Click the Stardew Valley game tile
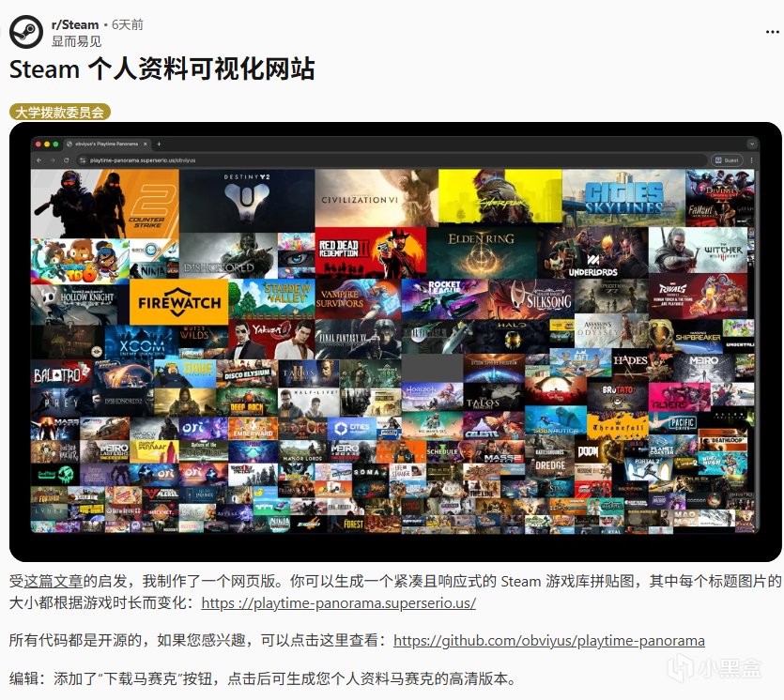Image resolution: width=784 pixels, height=700 pixels. pos(272,299)
